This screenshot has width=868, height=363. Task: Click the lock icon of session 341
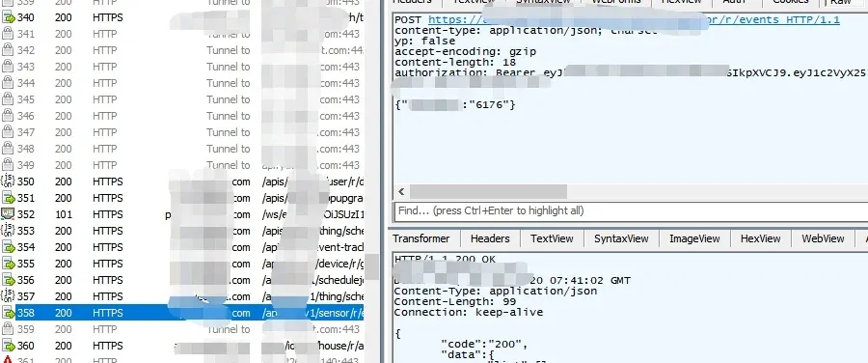click(x=8, y=34)
